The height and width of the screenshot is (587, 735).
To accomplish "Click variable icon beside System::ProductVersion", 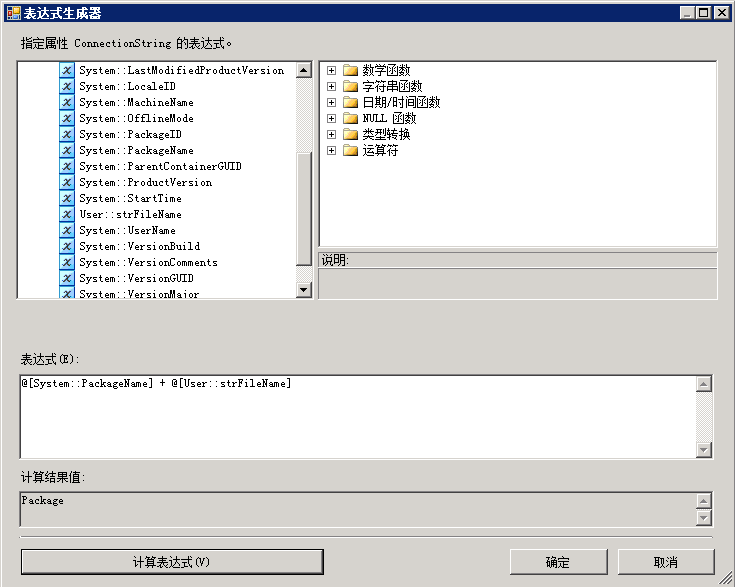I will [x=67, y=182].
